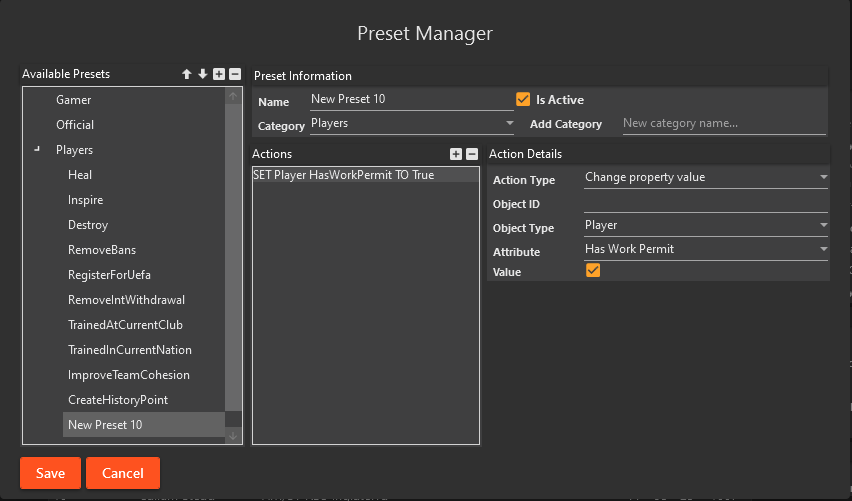Move selected preset down with arrow icon

point(203,74)
